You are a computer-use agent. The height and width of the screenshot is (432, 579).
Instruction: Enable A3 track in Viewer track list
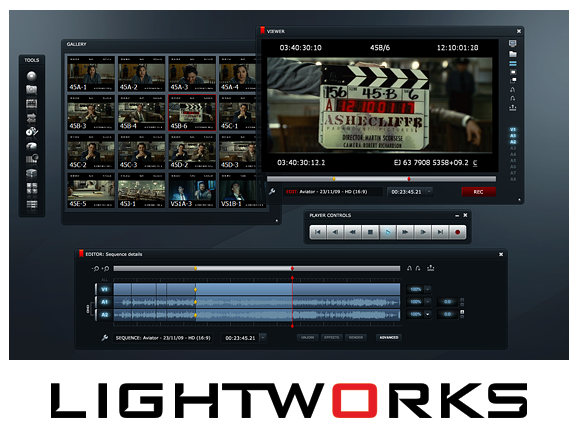pyautogui.click(x=513, y=148)
